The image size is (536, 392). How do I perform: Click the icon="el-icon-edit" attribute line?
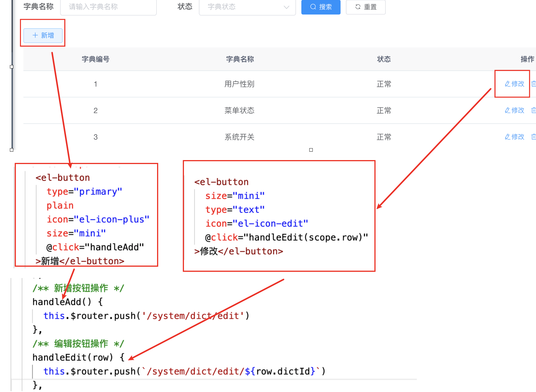257,224
